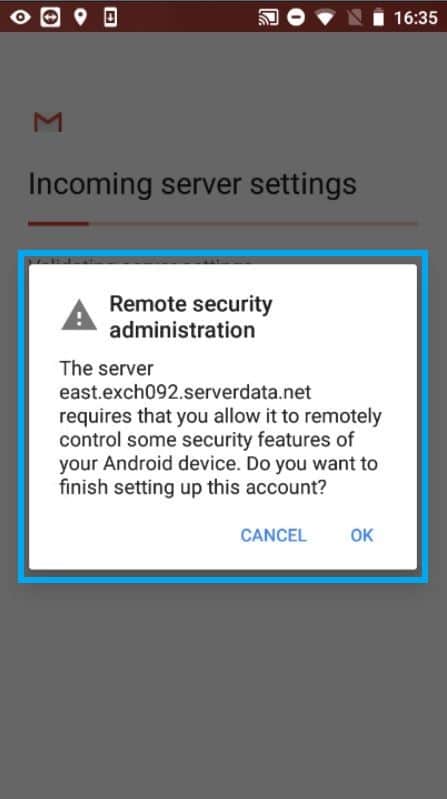Tap the do-not-disturb status icon

tap(296, 18)
